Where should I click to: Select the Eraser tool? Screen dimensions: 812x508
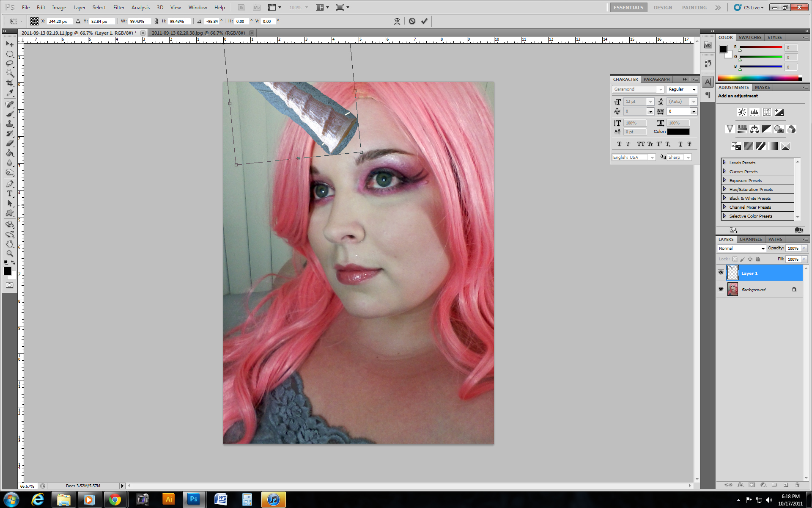pyautogui.click(x=10, y=143)
